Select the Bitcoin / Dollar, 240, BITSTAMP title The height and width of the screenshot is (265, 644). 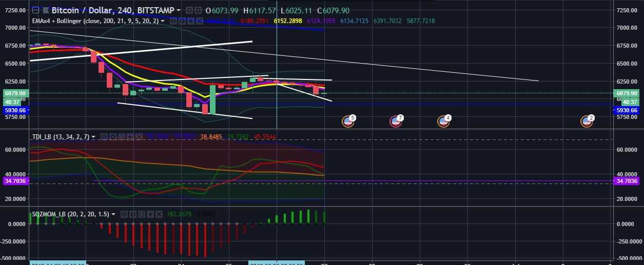[x=113, y=10]
